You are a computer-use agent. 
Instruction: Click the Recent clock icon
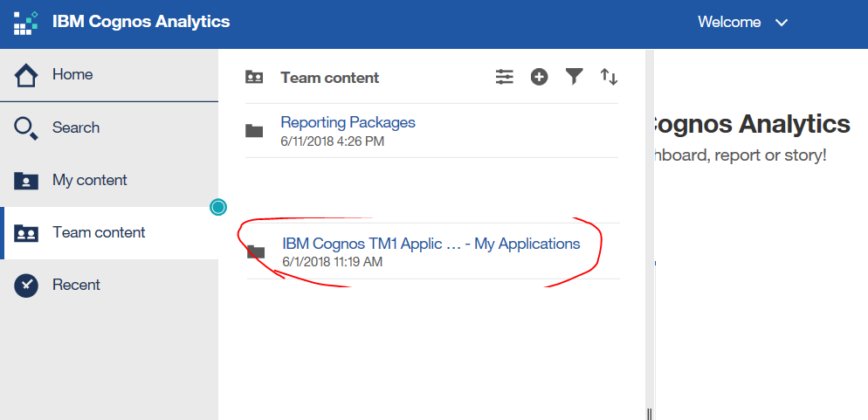click(26, 286)
